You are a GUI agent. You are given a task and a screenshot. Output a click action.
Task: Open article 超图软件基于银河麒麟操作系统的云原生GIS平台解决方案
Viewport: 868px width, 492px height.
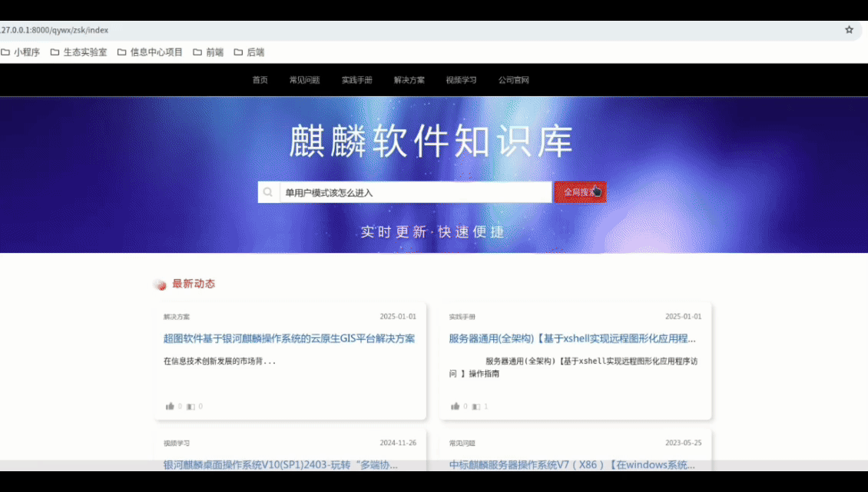289,338
